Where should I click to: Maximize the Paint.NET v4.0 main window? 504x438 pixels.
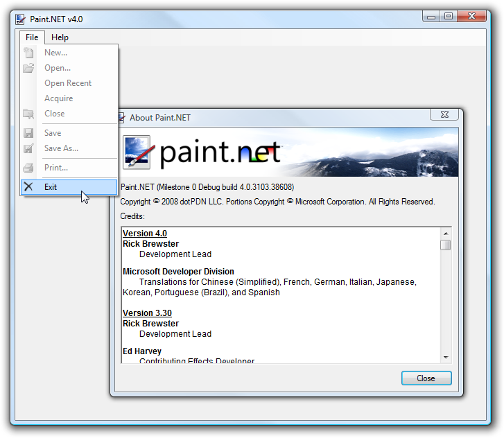click(449, 16)
